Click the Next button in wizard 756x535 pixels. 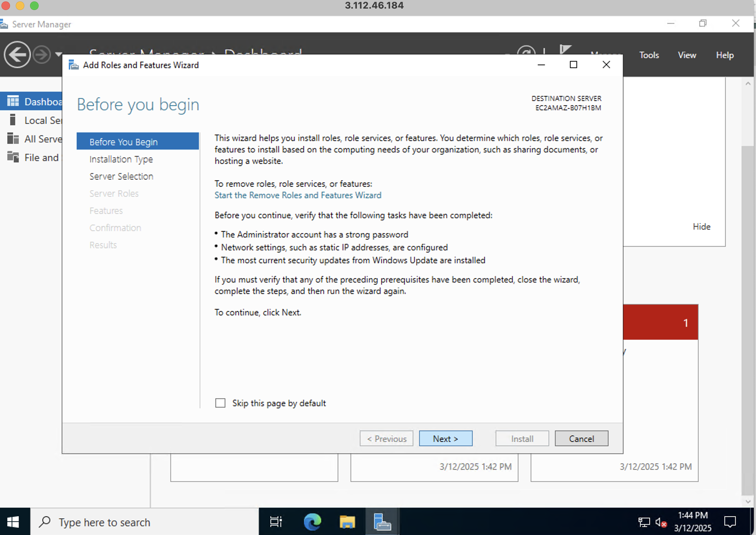click(445, 438)
